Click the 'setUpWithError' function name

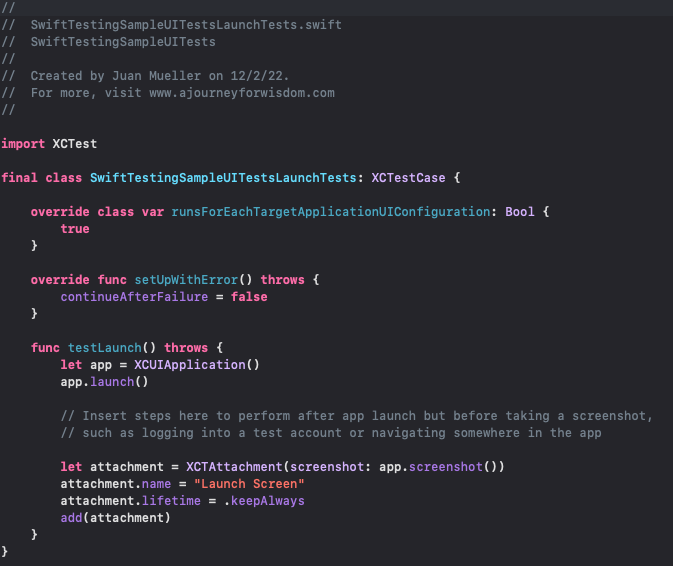coord(186,280)
